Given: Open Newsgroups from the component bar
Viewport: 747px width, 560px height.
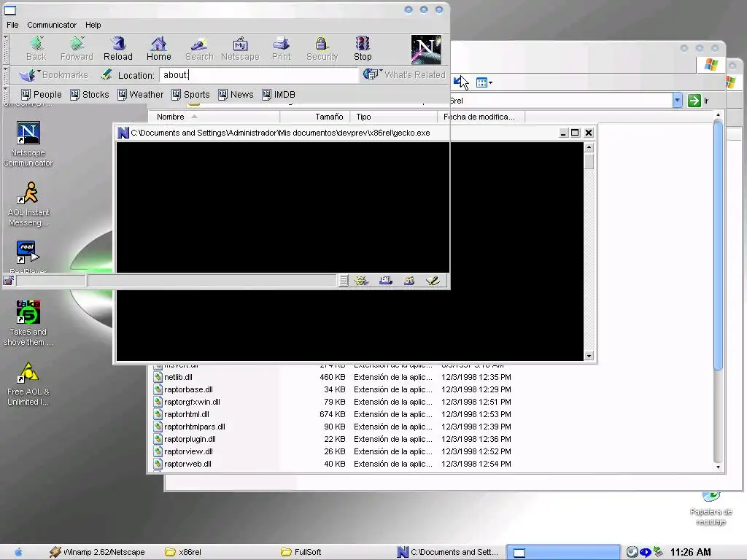Looking at the screenshot, I should point(409,281).
